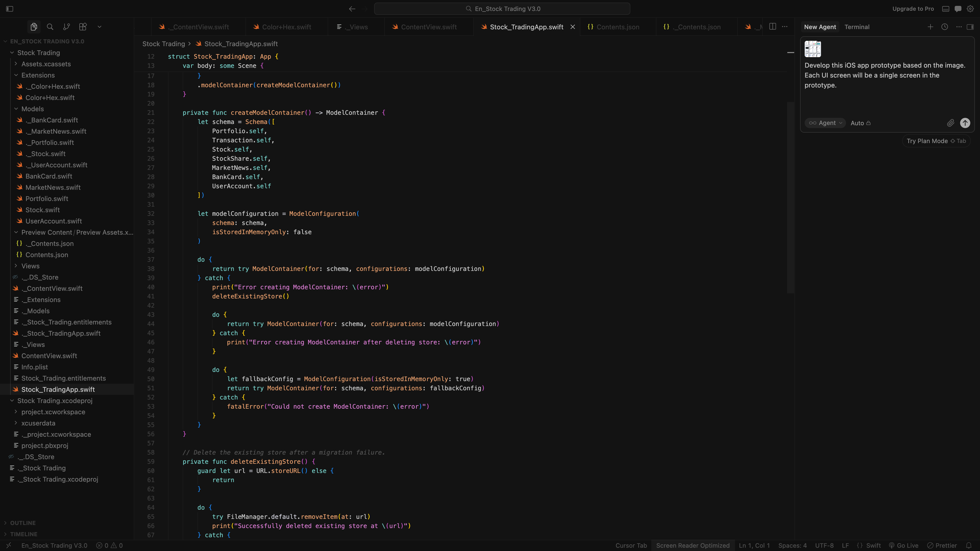The image size is (980, 551).
Task: Open agent pane more options ellipsis
Action: 959,27
